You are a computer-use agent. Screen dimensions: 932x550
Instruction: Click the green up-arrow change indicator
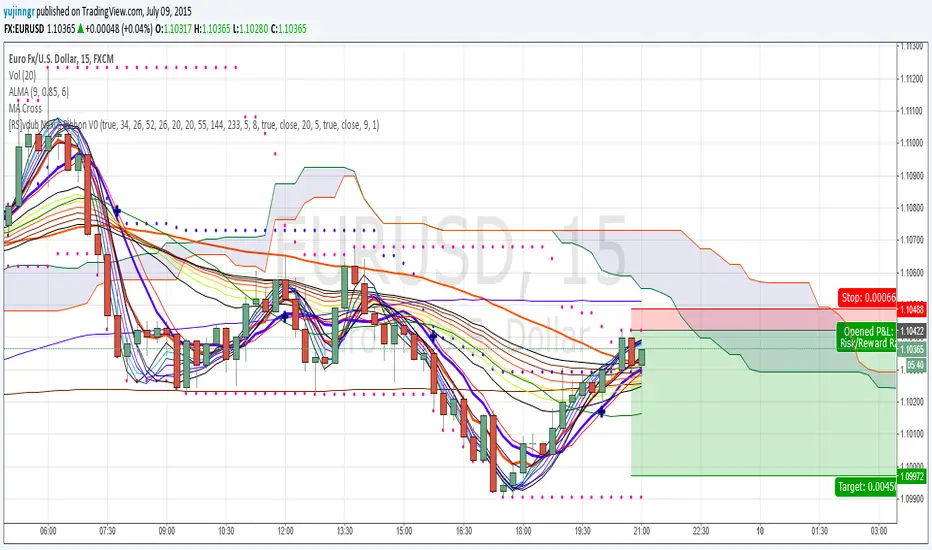tap(80, 29)
